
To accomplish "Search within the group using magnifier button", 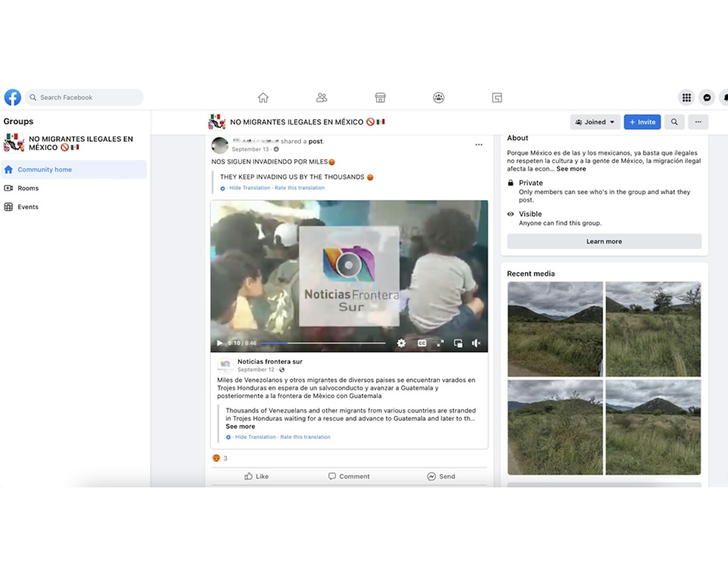I will coord(674,122).
